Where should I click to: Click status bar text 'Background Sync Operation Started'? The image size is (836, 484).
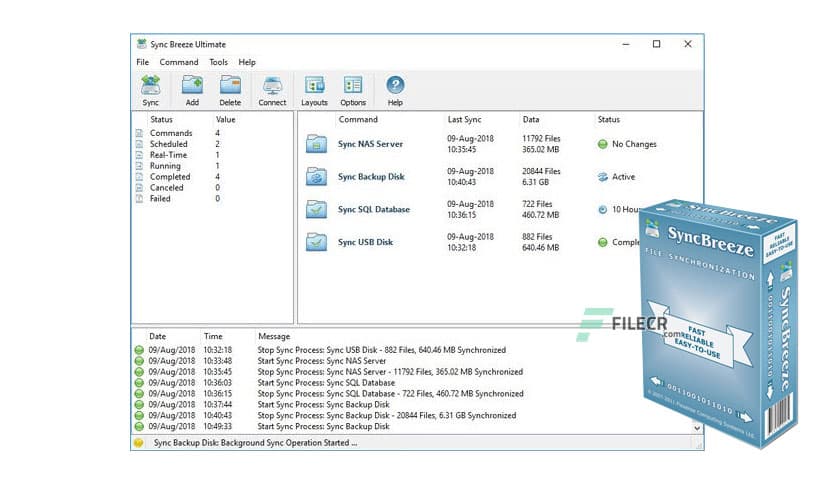pyautogui.click(x=288, y=443)
